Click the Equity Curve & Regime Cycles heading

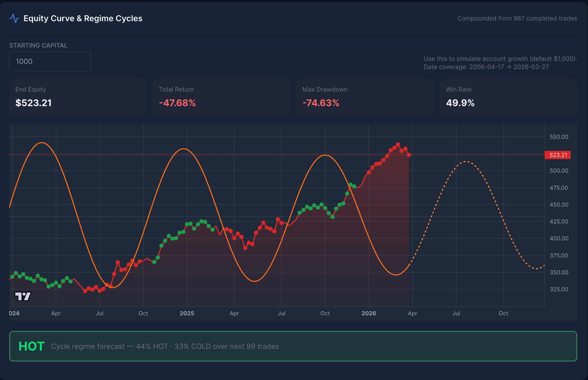click(83, 18)
